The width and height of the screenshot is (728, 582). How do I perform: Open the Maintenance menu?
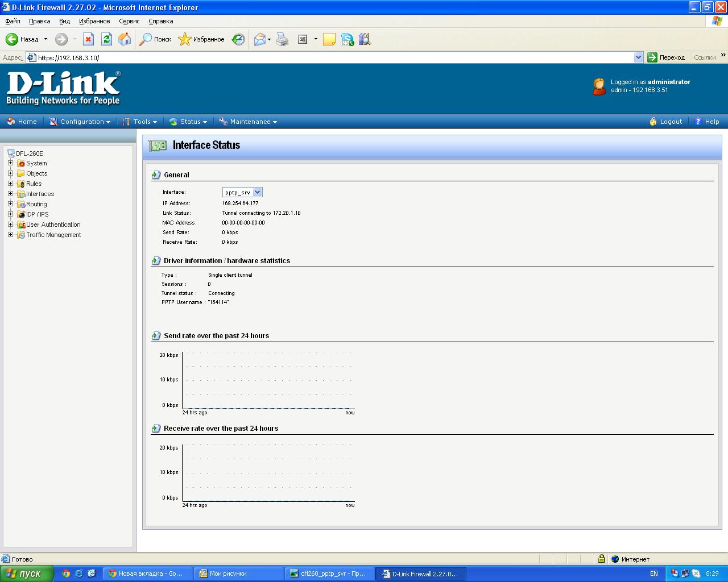pos(248,122)
